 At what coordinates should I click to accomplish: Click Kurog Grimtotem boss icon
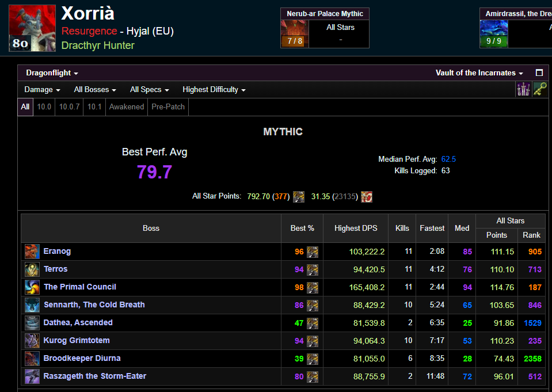point(32,341)
